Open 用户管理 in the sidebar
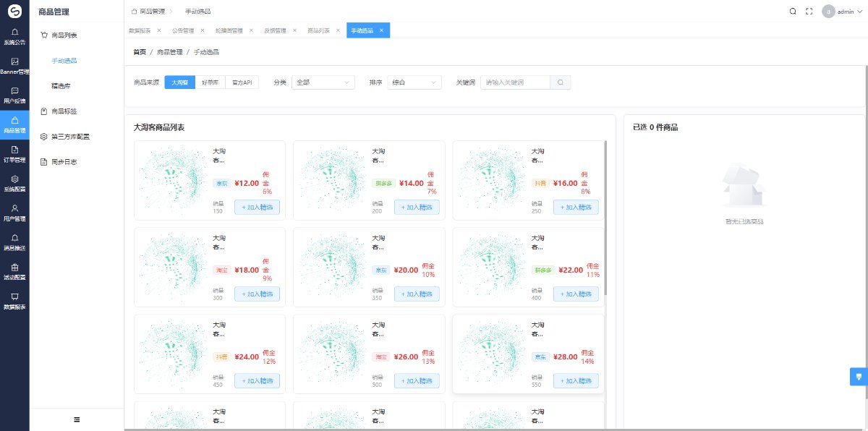 (x=14, y=213)
